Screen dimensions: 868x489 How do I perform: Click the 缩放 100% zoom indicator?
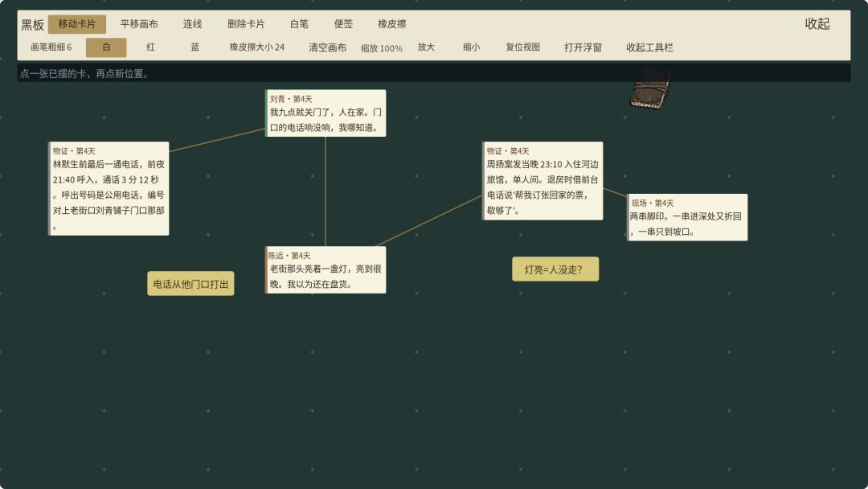382,48
